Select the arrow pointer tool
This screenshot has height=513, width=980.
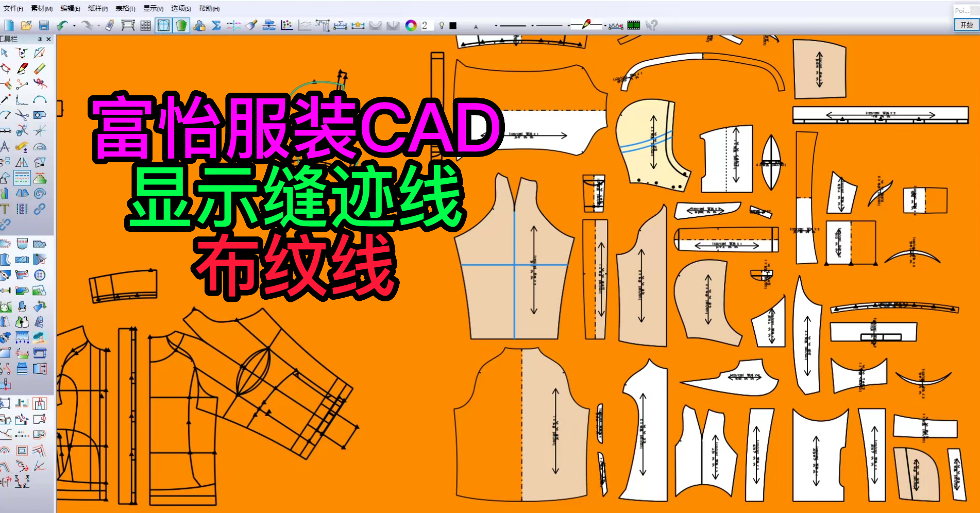(5, 53)
